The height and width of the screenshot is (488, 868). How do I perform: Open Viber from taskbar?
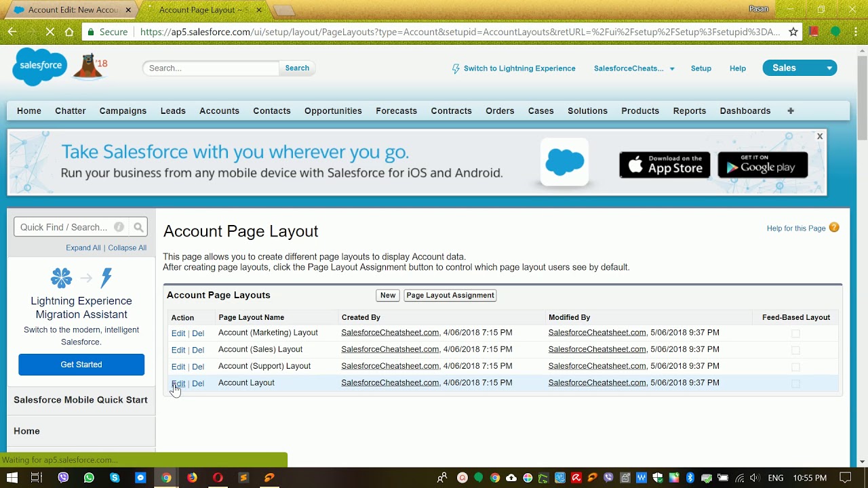coord(63,478)
